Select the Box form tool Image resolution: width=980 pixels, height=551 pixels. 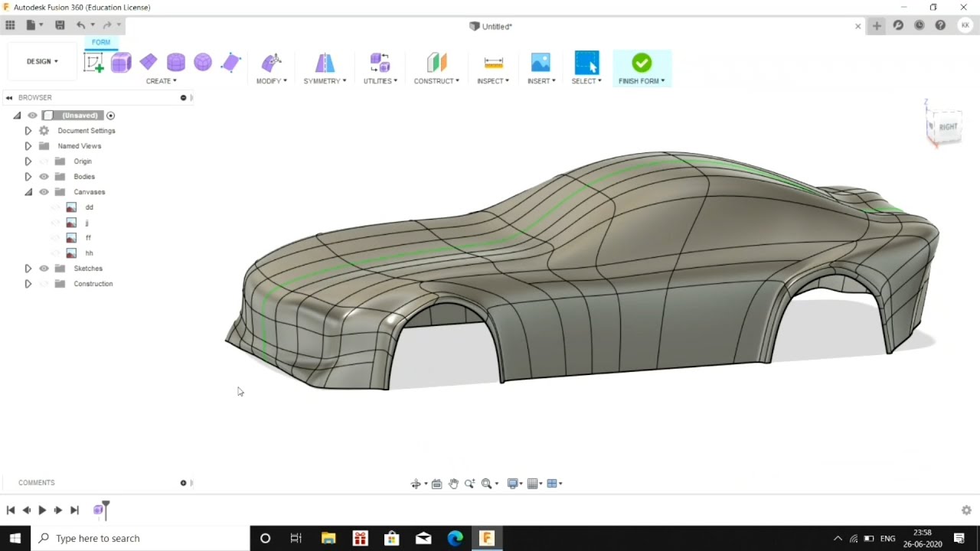pos(121,63)
